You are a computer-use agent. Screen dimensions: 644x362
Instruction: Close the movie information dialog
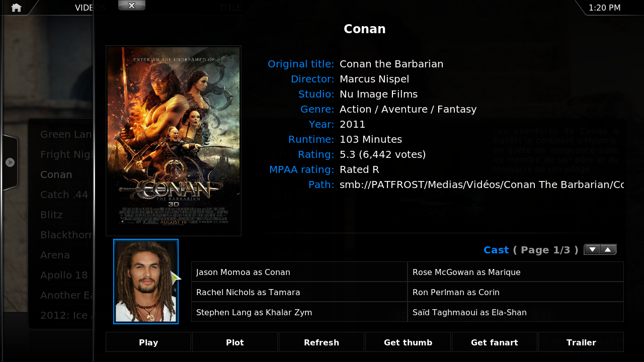132,6
